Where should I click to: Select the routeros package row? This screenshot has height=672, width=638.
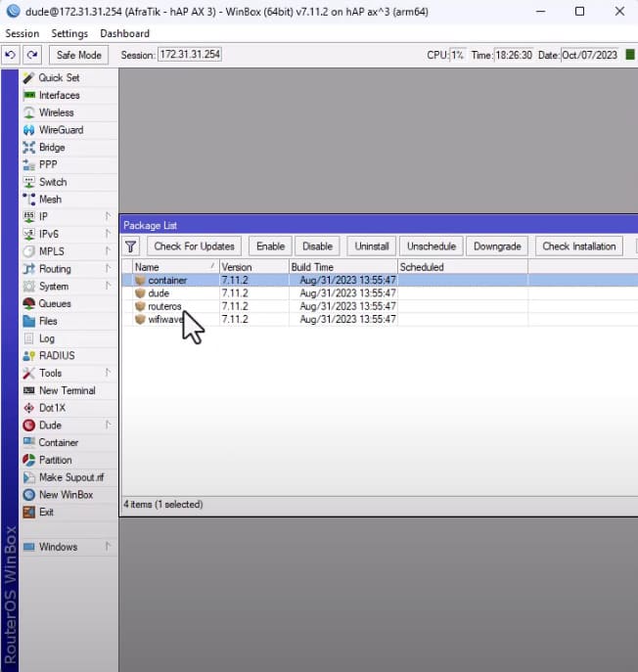(381, 306)
